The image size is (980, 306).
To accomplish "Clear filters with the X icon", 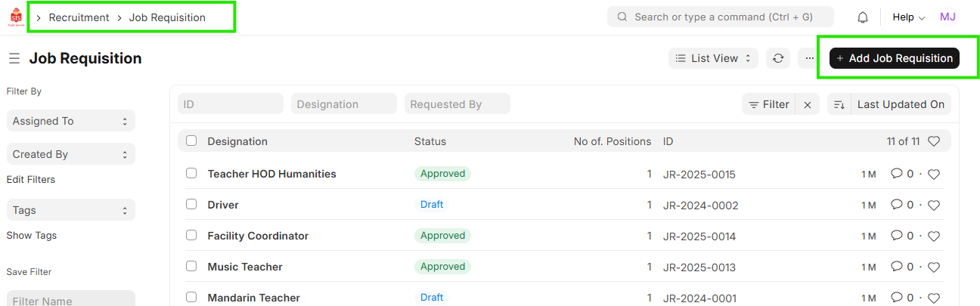I will [808, 105].
